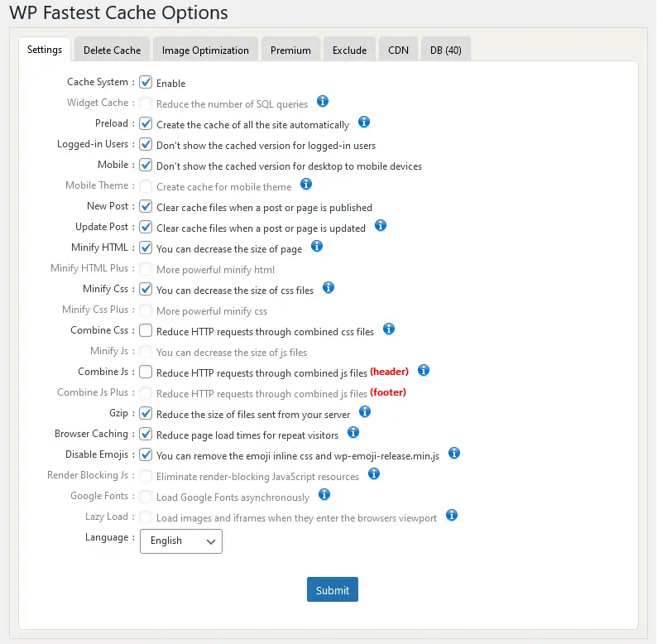Open info icon for Update Post setting
The image size is (657, 644).
[x=381, y=225]
